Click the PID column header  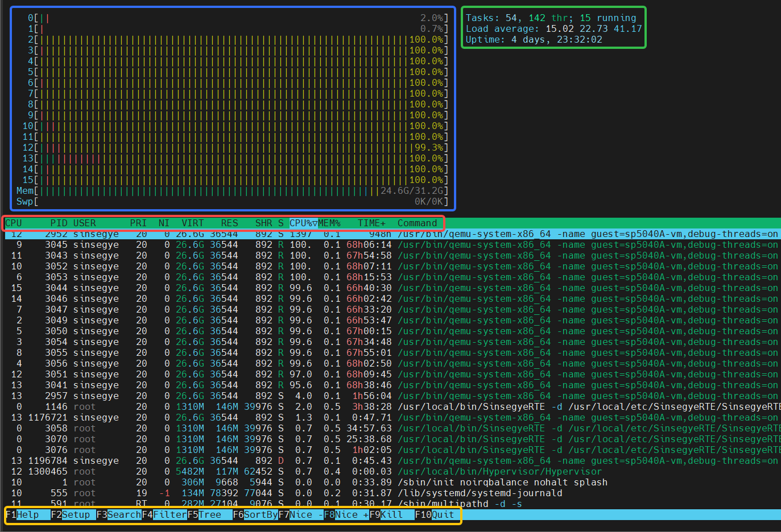point(59,223)
